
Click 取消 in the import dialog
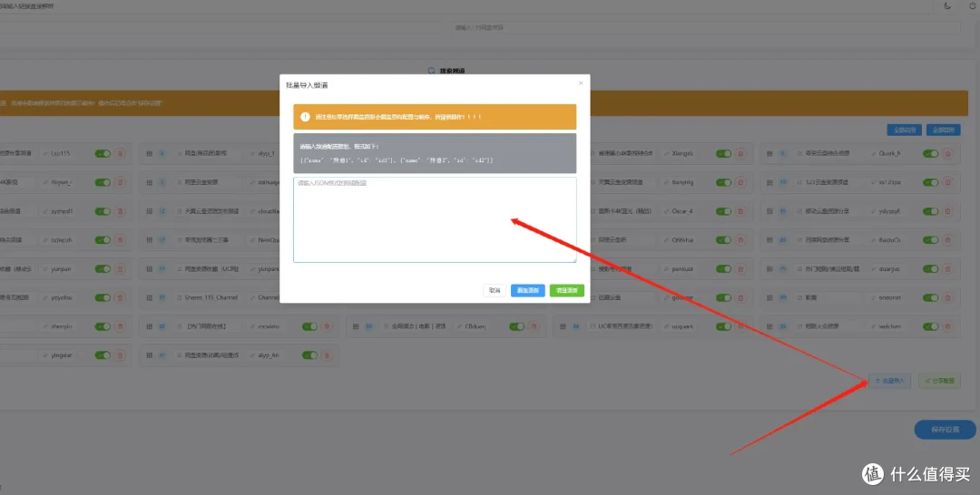click(495, 290)
